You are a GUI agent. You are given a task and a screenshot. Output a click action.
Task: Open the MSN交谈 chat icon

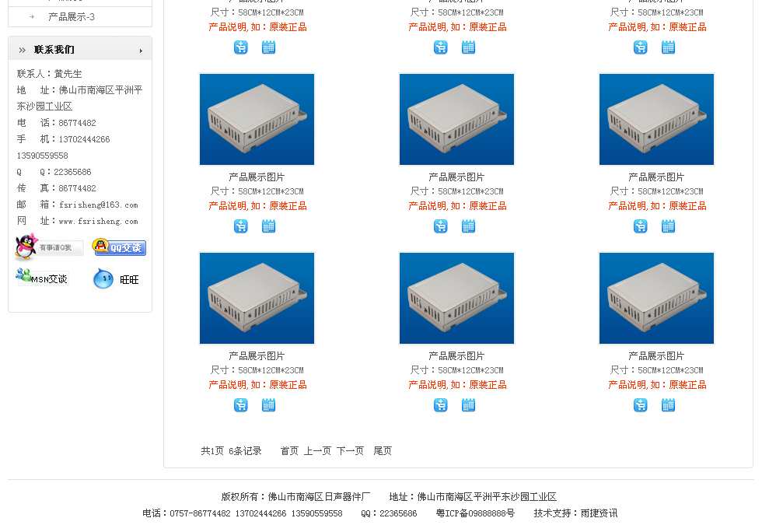coord(42,277)
